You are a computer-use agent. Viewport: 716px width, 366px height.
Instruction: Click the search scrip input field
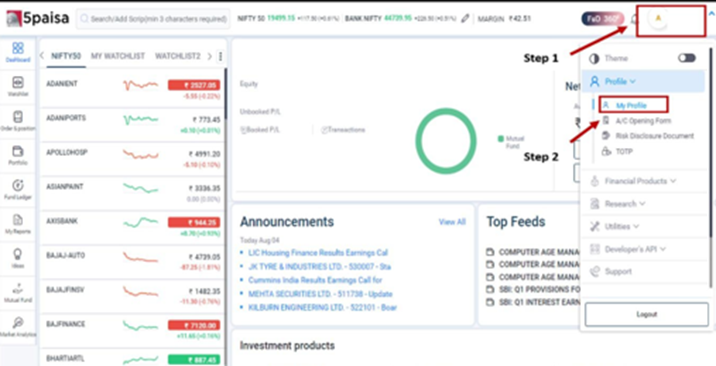(x=153, y=19)
